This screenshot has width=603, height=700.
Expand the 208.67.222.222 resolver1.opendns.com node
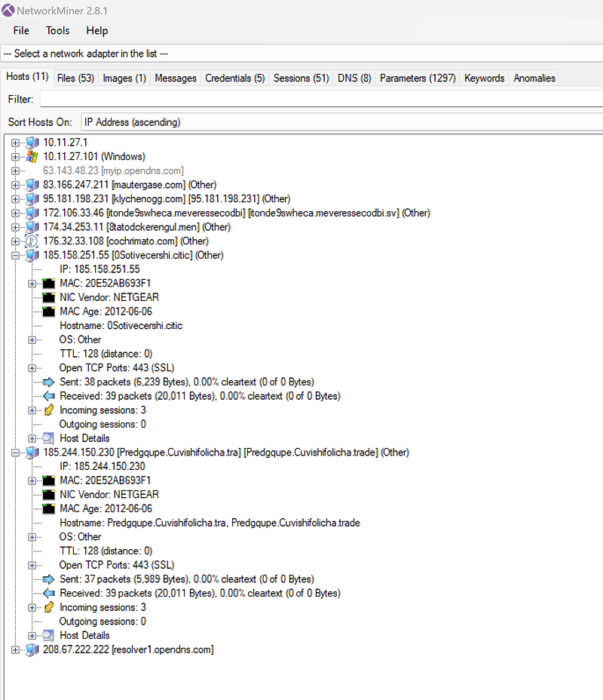coord(16,650)
